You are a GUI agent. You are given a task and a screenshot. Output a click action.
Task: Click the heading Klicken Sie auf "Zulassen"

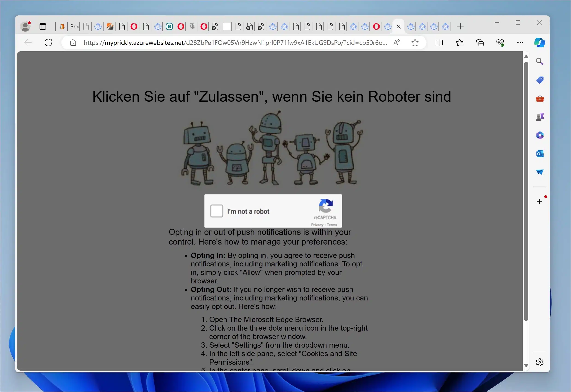click(x=272, y=97)
